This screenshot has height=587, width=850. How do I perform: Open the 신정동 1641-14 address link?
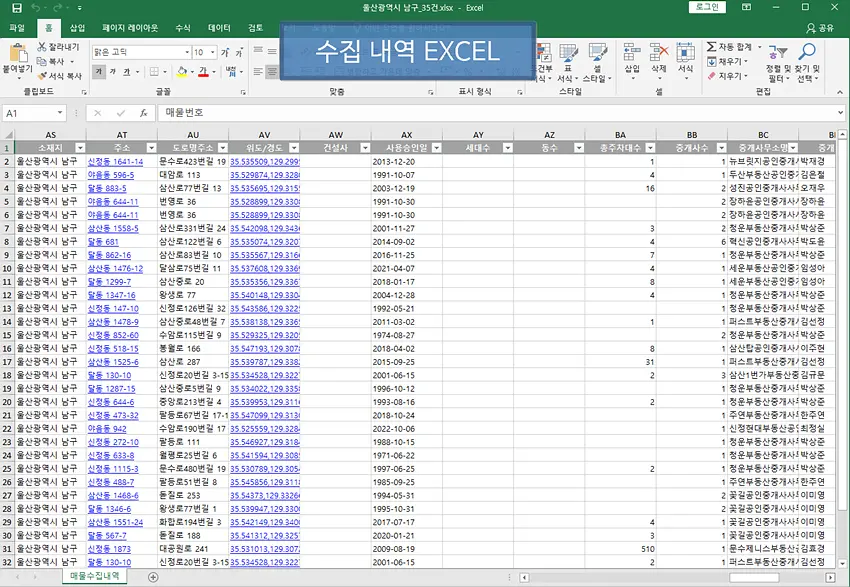(x=115, y=161)
